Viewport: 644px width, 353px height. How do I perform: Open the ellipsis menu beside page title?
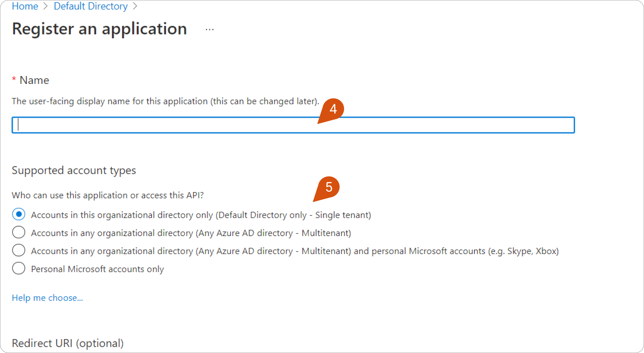tap(210, 29)
